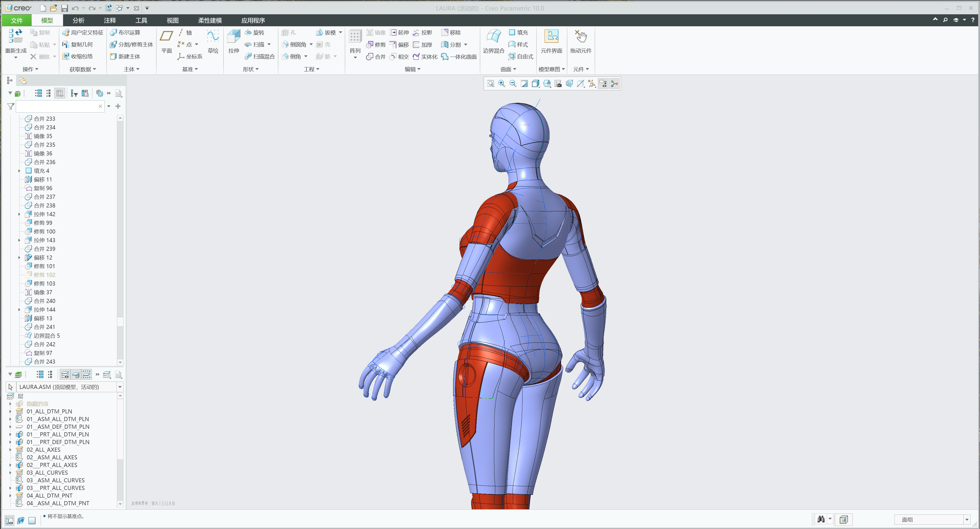The height and width of the screenshot is (529, 980).
Task: Select the 合并 (Merge) edit tool
Action: point(376,56)
